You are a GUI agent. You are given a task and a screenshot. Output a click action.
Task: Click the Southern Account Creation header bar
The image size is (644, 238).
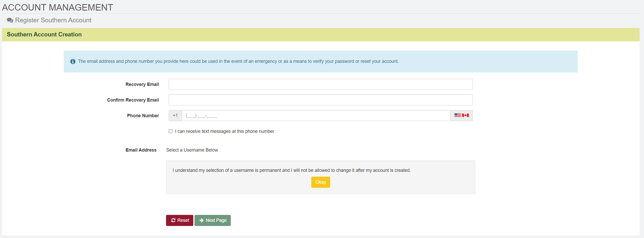tap(321, 35)
